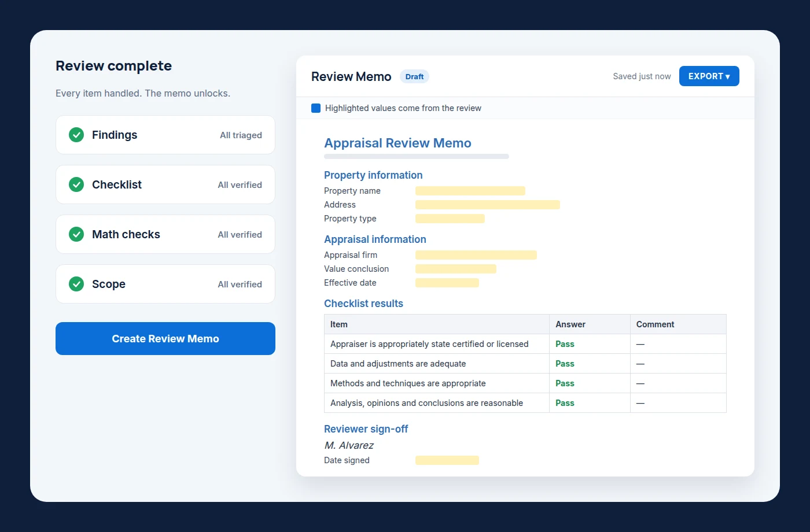Select the highlighted Effective date value

447,283
